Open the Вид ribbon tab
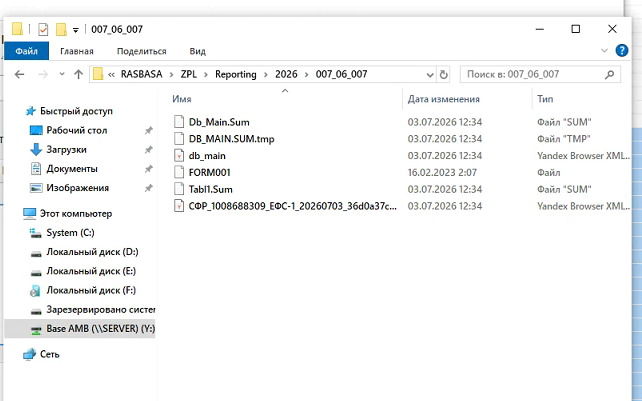Image resolution: width=642 pixels, height=401 pixels. 197,51
